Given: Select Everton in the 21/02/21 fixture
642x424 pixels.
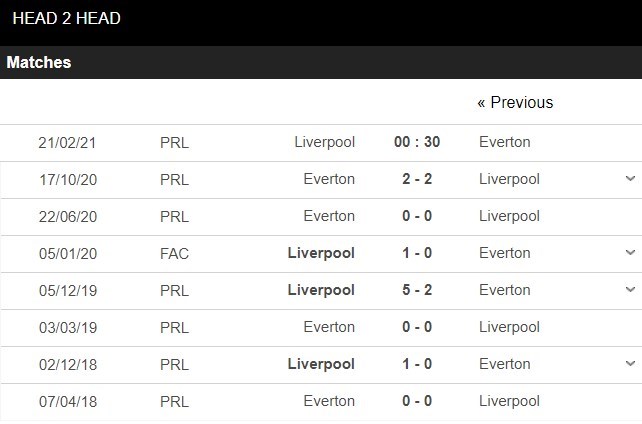Looking at the screenshot, I should (505, 142).
